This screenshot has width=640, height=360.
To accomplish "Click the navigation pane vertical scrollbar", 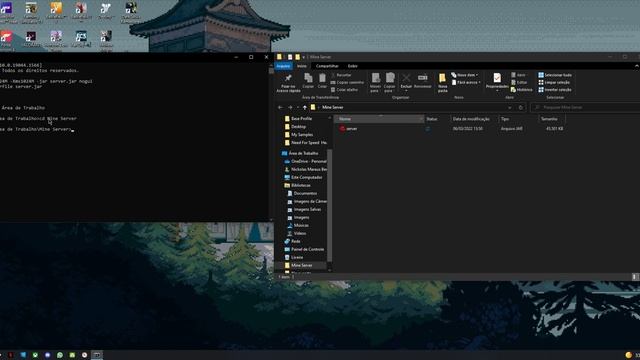I will click(x=329, y=204).
